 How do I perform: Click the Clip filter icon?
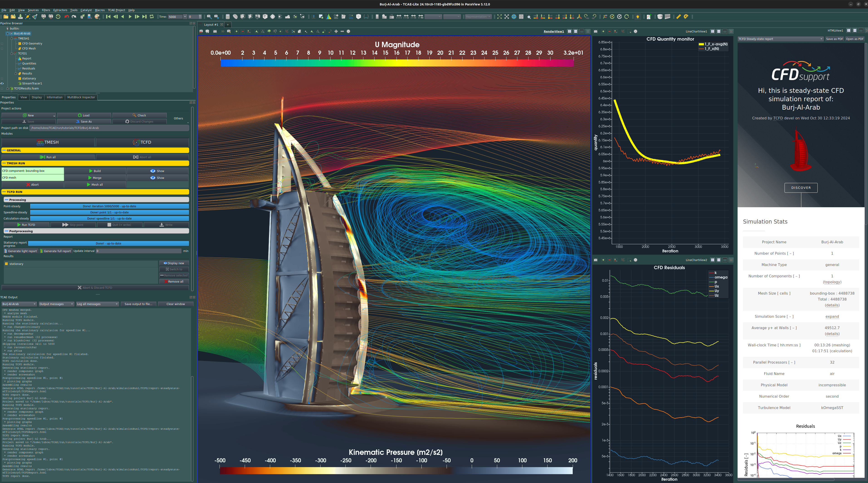(x=243, y=17)
